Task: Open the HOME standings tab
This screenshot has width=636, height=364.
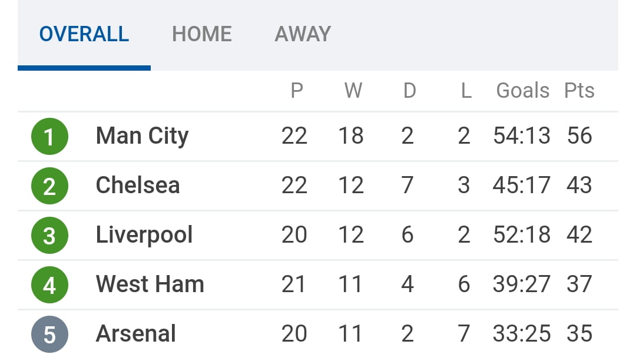Action: 202,34
